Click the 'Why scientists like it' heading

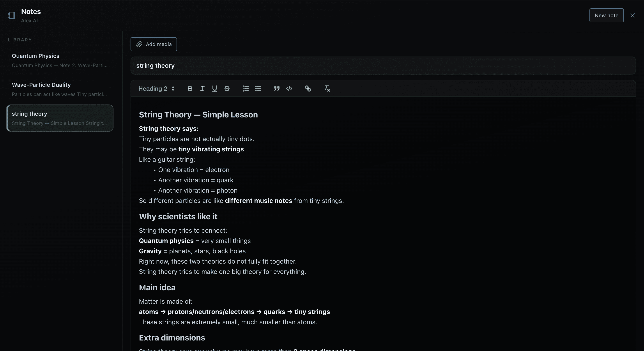point(178,216)
